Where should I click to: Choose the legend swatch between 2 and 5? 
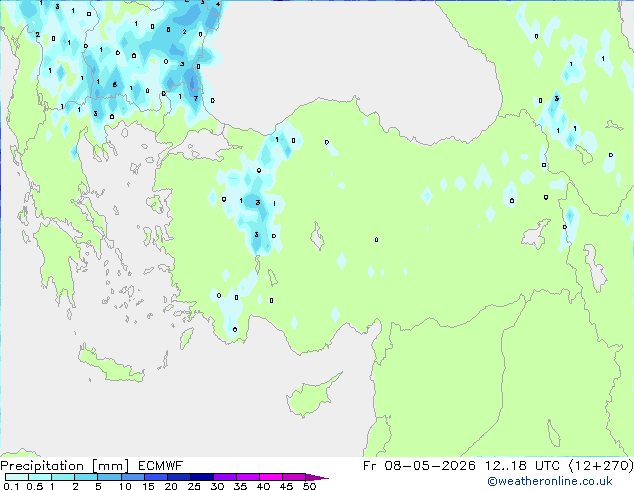pyautogui.click(x=86, y=477)
